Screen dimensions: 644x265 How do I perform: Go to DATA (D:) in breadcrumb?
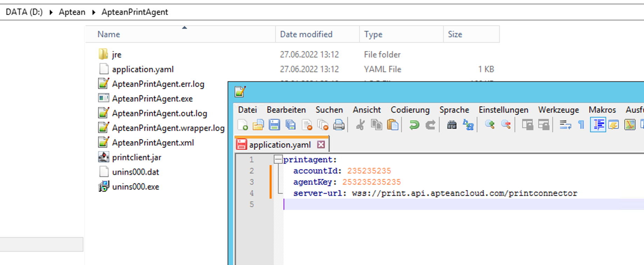[x=24, y=12]
